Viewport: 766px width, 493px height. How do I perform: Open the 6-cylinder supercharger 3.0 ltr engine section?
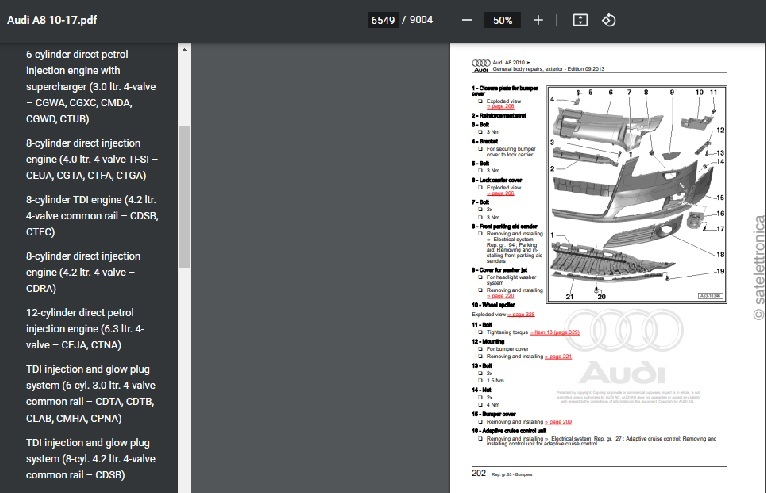pyautogui.click(x=91, y=86)
